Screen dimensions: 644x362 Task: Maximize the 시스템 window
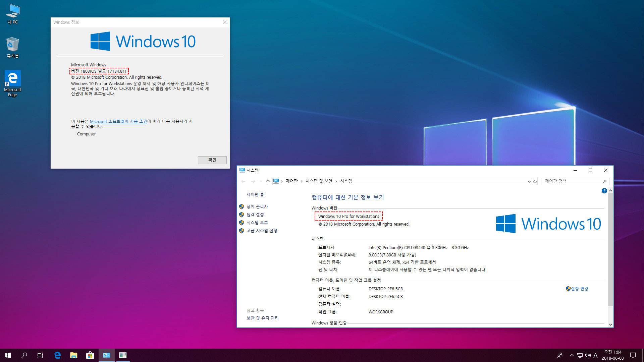(x=590, y=170)
